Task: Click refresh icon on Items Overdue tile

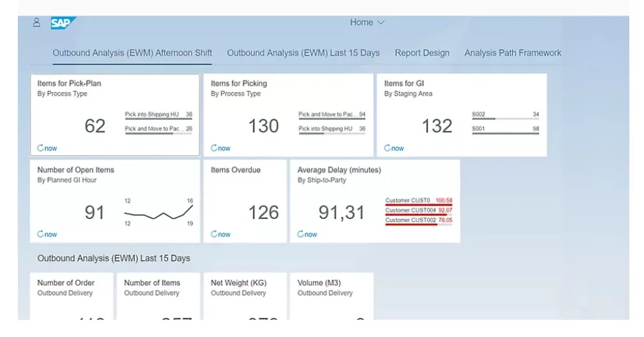Action: [215, 234]
